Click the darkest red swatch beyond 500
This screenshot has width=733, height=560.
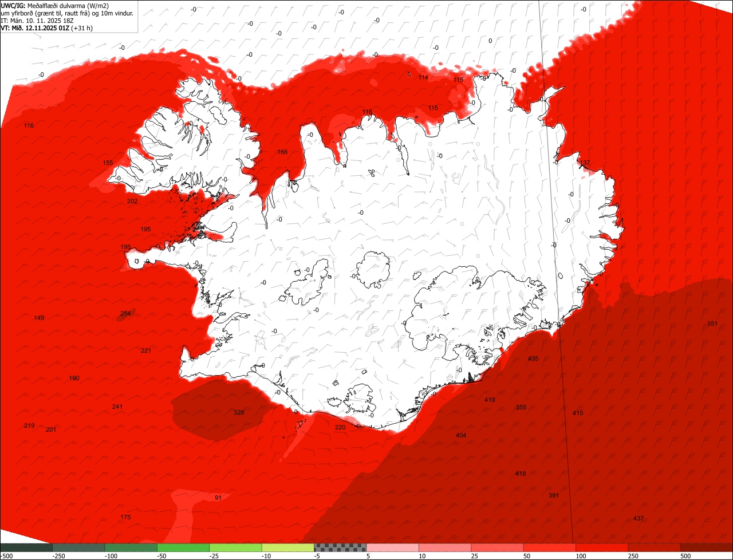[x=707, y=547]
